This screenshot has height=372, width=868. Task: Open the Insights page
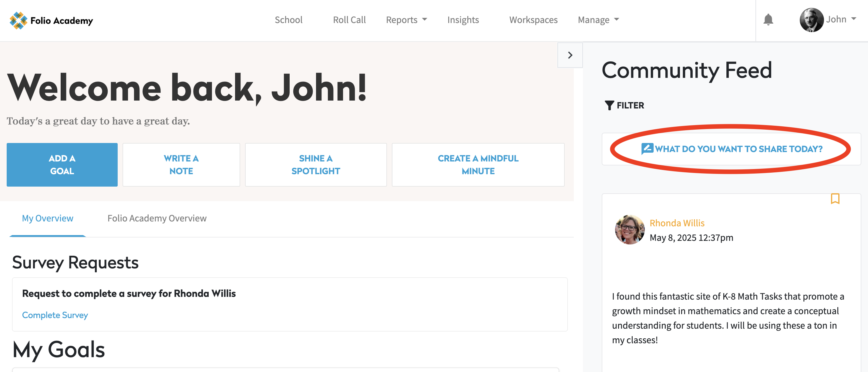coord(463,20)
